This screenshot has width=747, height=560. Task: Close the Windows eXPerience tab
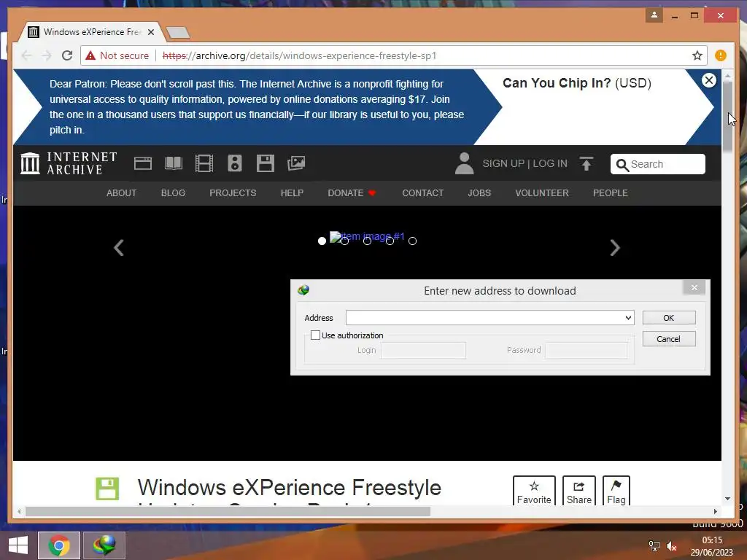(x=151, y=32)
